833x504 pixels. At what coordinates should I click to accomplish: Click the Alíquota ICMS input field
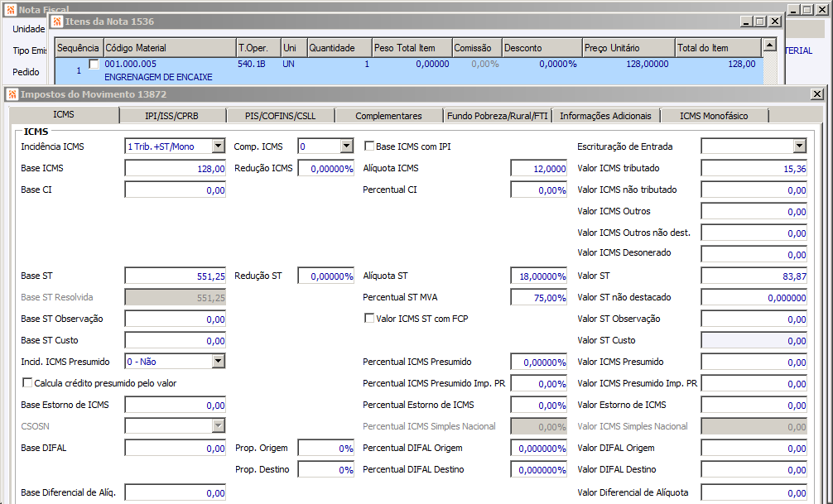539,168
